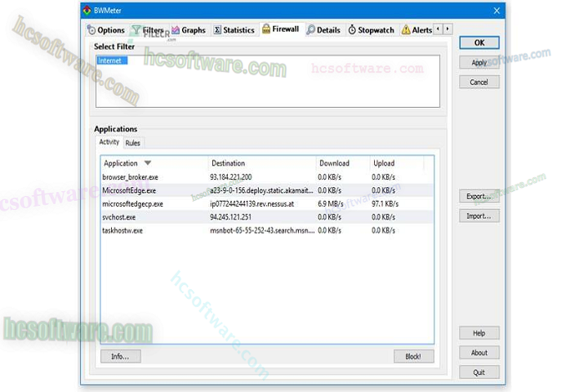
Task: Open the Options tab
Action: [106, 30]
